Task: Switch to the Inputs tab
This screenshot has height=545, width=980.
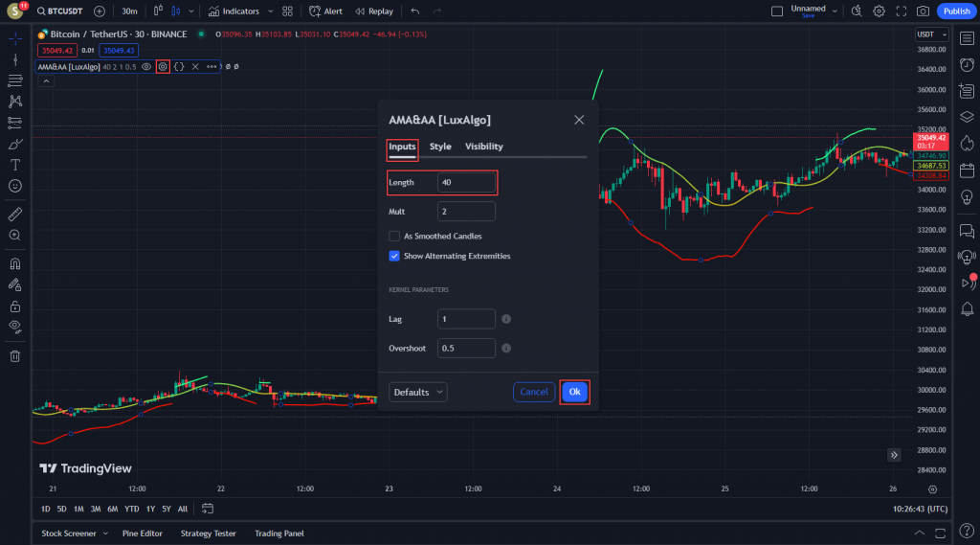Action: pyautogui.click(x=402, y=147)
